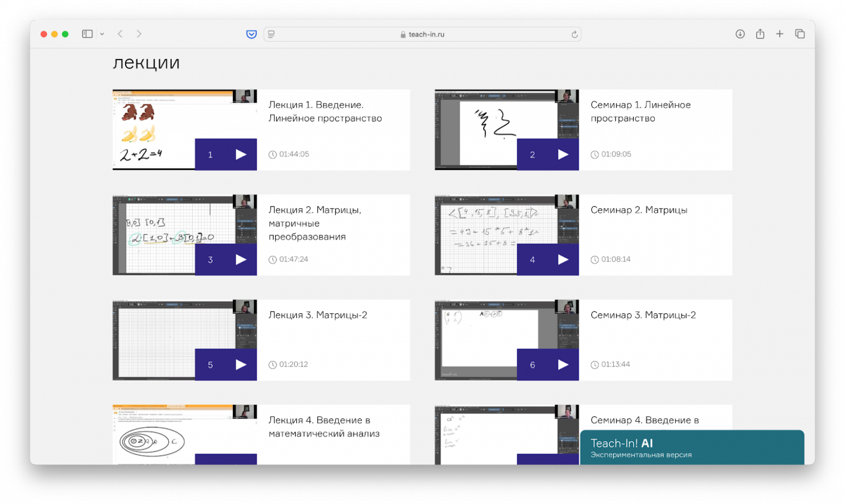Go forward with browser forward arrow
Viewport: 845px width, 504px height.
pyautogui.click(x=139, y=34)
